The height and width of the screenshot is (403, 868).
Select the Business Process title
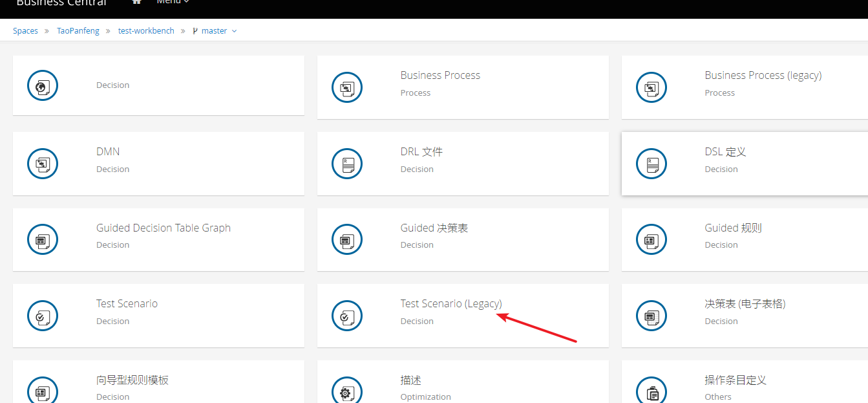440,75
